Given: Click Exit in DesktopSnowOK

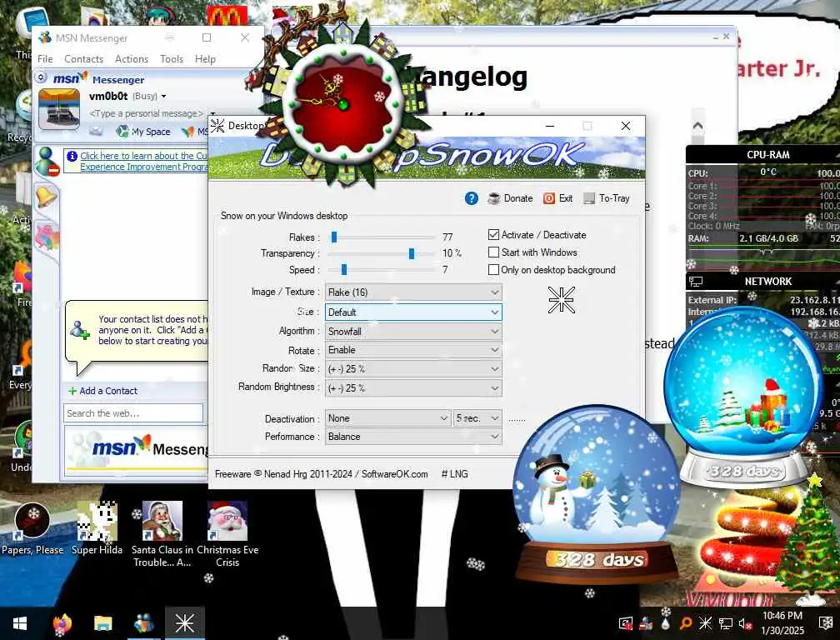Looking at the screenshot, I should click(557, 198).
